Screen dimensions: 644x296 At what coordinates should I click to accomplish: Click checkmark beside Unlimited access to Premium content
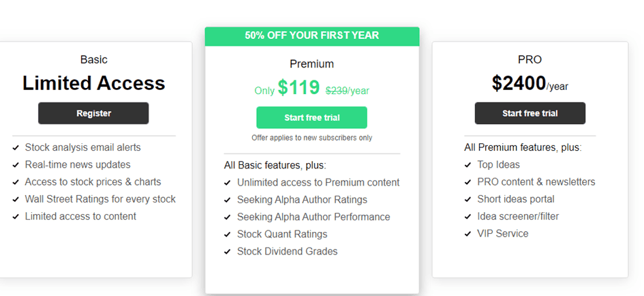click(228, 183)
